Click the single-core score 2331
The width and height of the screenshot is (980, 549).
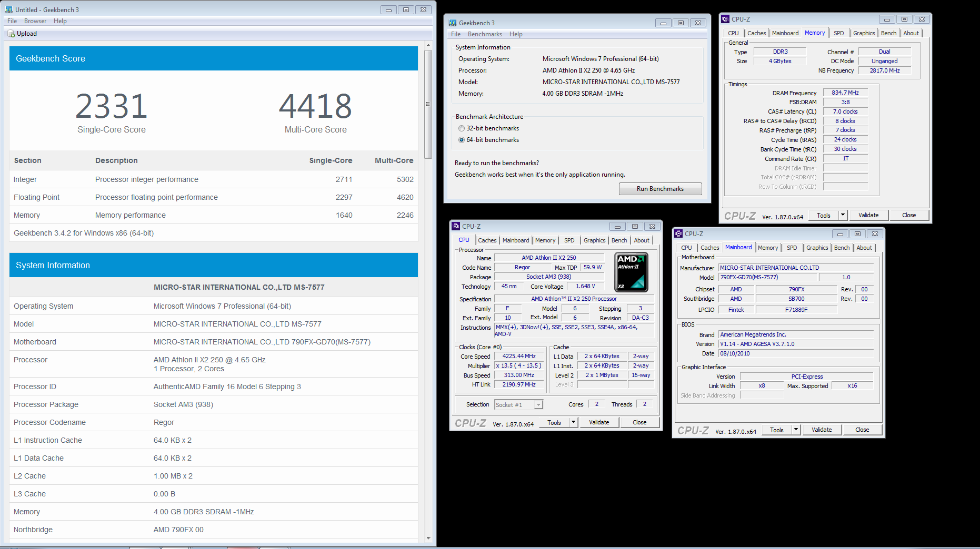click(111, 106)
